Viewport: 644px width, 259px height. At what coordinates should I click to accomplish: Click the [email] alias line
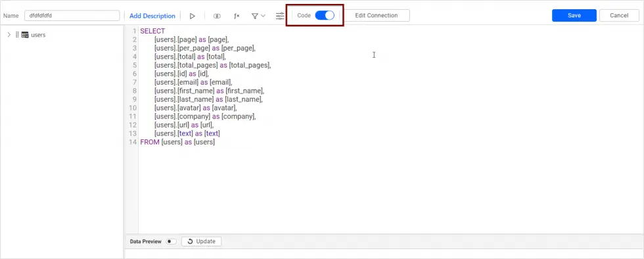193,82
